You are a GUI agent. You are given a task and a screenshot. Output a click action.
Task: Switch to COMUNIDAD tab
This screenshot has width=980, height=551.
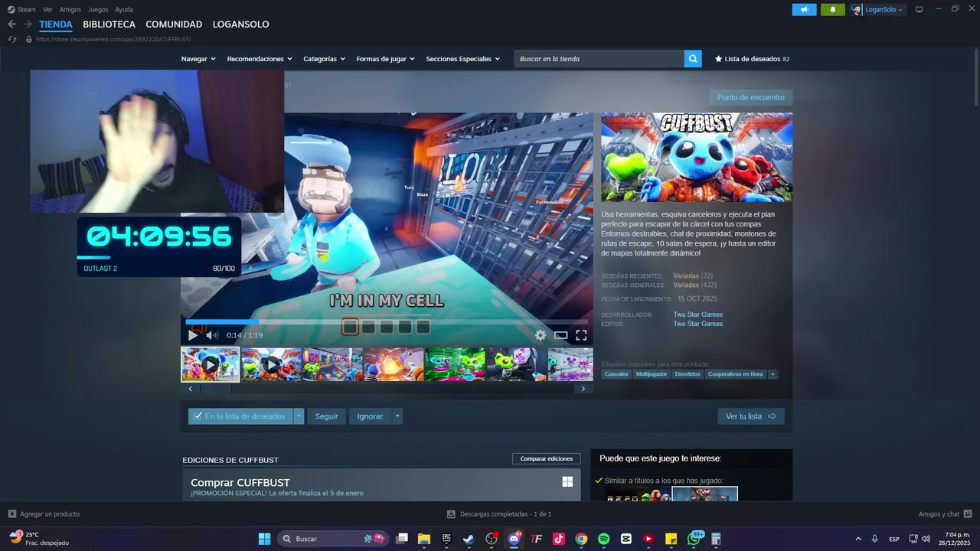click(174, 24)
